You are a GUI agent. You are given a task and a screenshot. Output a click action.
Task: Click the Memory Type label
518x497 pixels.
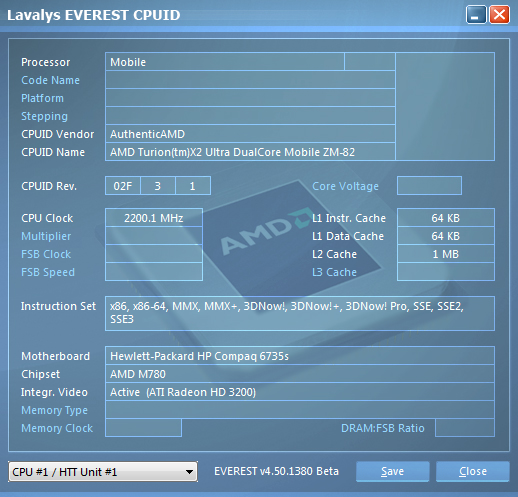coord(54,410)
